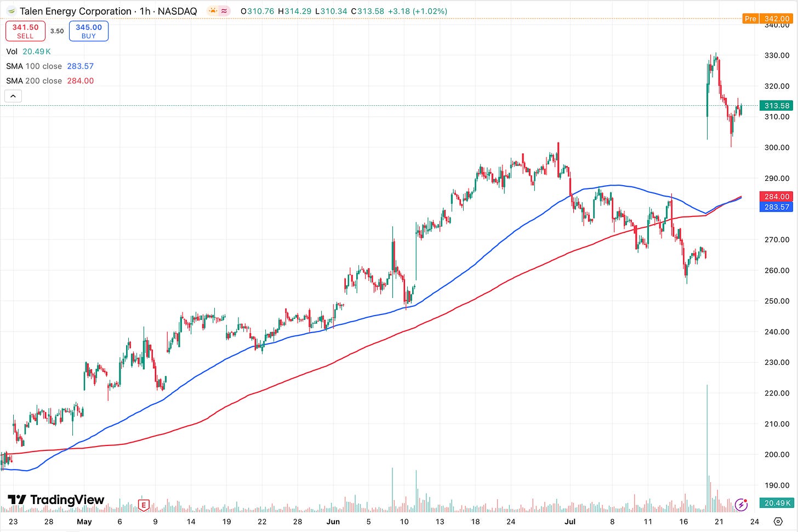This screenshot has width=798, height=532.
Task: Select SMA 200 close 284.00 legend
Action: pos(50,81)
